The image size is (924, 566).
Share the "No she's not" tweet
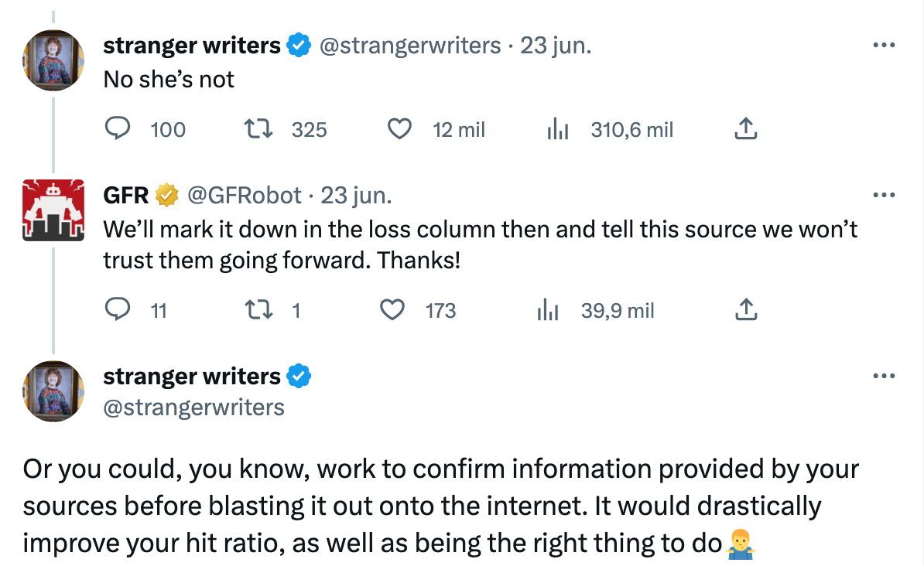(x=744, y=129)
